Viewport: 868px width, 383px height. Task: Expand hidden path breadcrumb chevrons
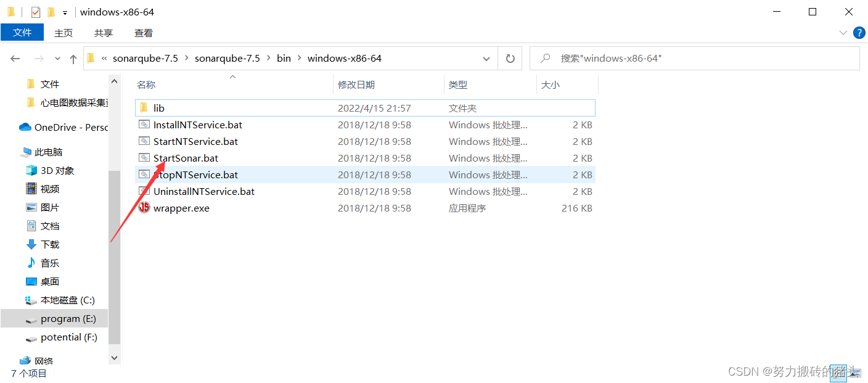104,59
